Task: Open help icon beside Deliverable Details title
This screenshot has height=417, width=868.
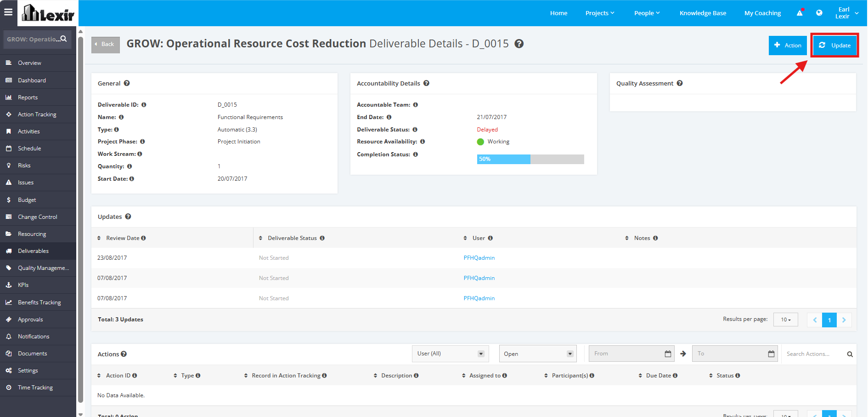Action: (x=519, y=44)
